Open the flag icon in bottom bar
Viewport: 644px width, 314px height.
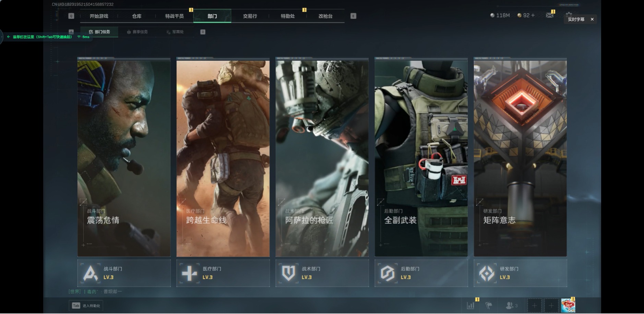[489, 305]
